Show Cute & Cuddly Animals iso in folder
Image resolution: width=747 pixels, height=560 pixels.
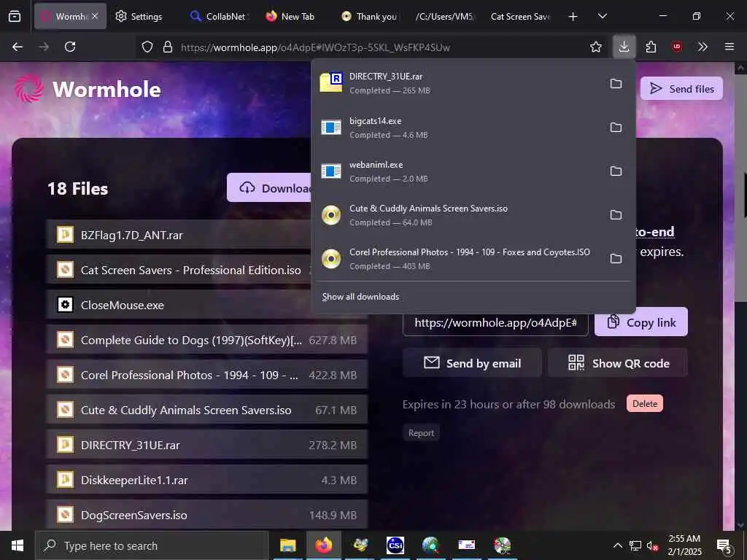click(616, 215)
